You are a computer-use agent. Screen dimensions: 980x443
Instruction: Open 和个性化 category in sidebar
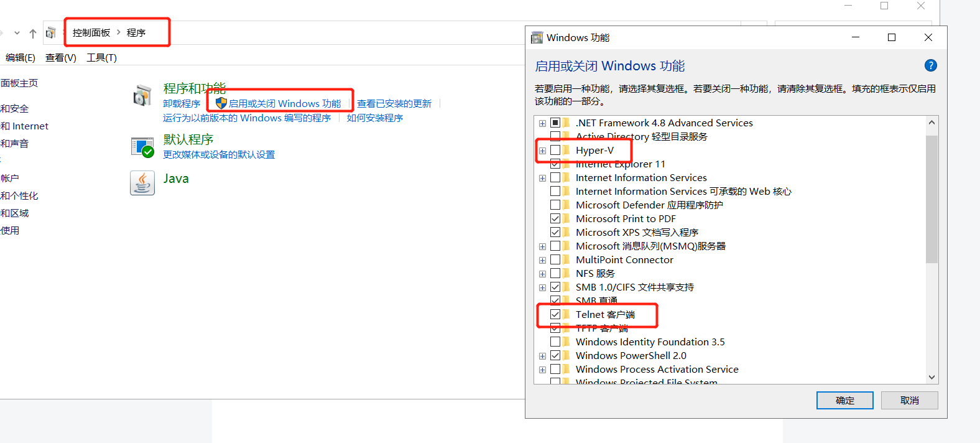click(19, 195)
